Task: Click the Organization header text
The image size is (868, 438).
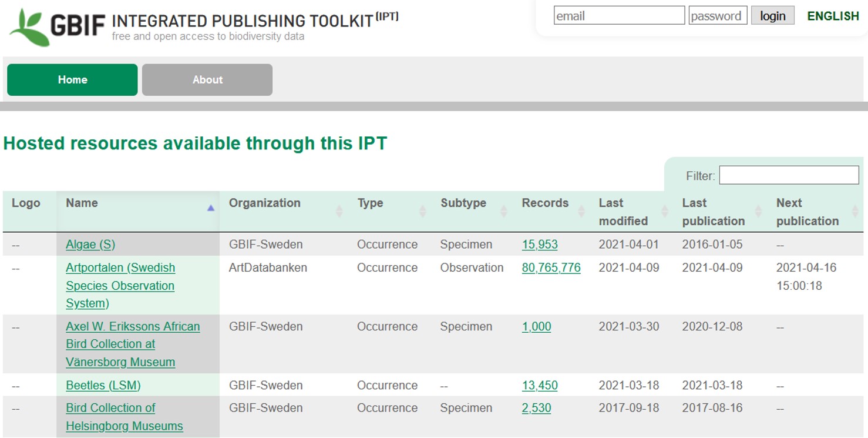Action: pyautogui.click(x=264, y=203)
